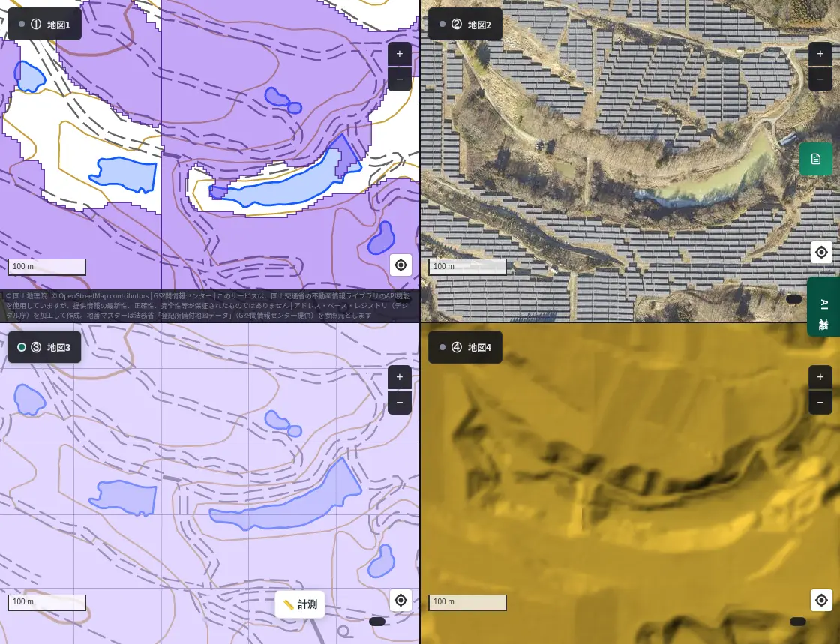840x644 pixels.
Task: Zoom in on map 3
Action: point(400,377)
